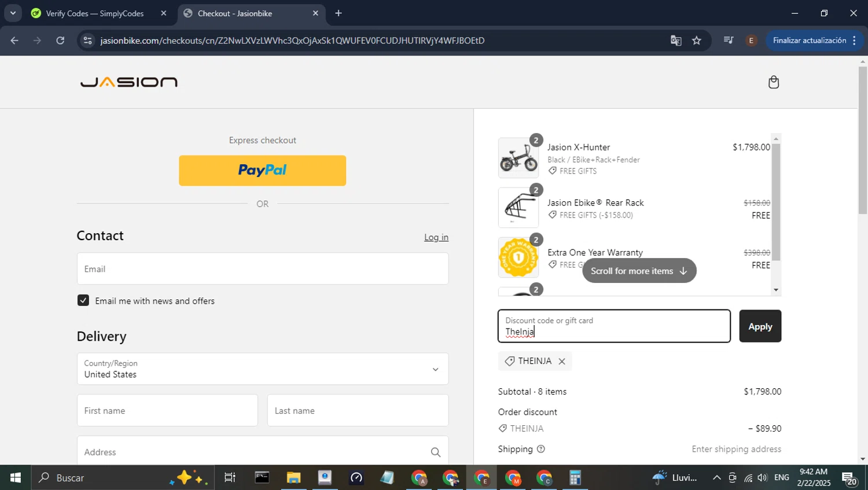The width and height of the screenshot is (868, 490).
Task: Go back to the previous page
Action: [14, 40]
